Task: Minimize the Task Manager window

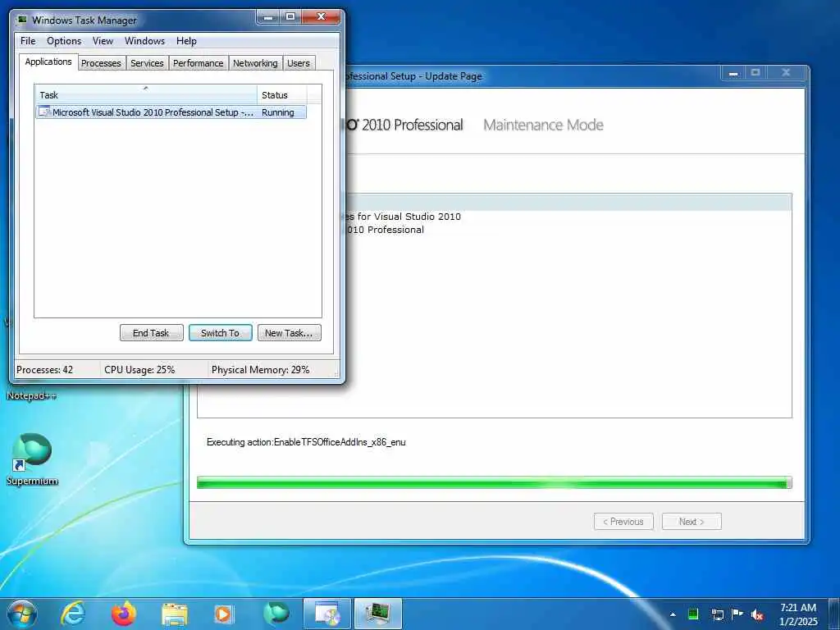Action: (268, 16)
